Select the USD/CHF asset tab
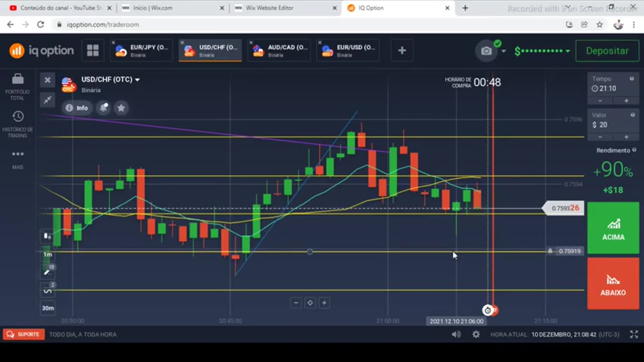Viewport: 644px width, 362px height. pos(210,50)
